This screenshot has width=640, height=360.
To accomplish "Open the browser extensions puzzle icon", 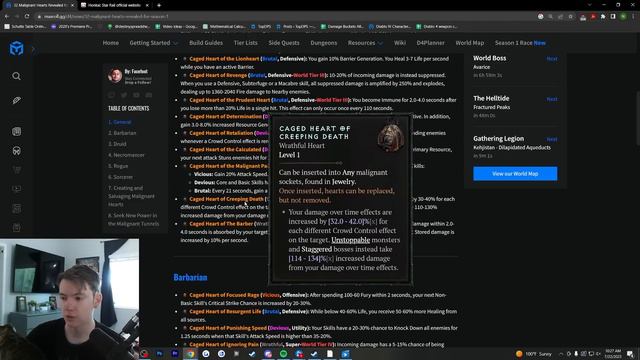I will 603,16.
